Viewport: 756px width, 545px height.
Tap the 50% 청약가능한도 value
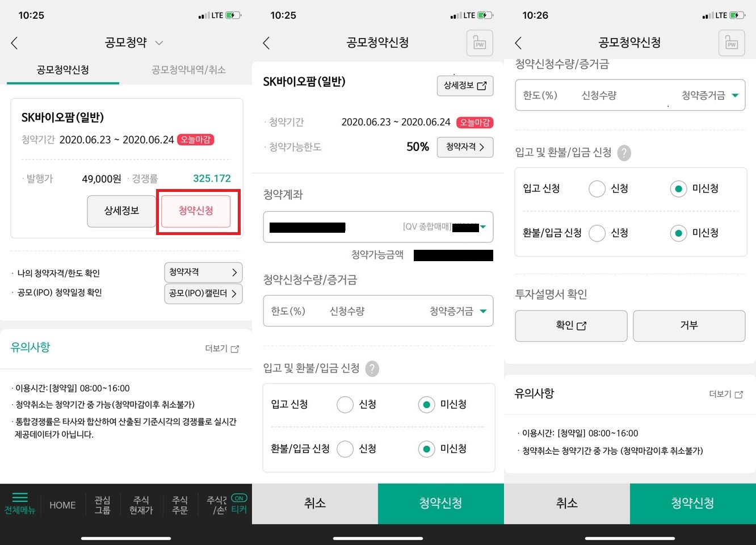point(418,147)
